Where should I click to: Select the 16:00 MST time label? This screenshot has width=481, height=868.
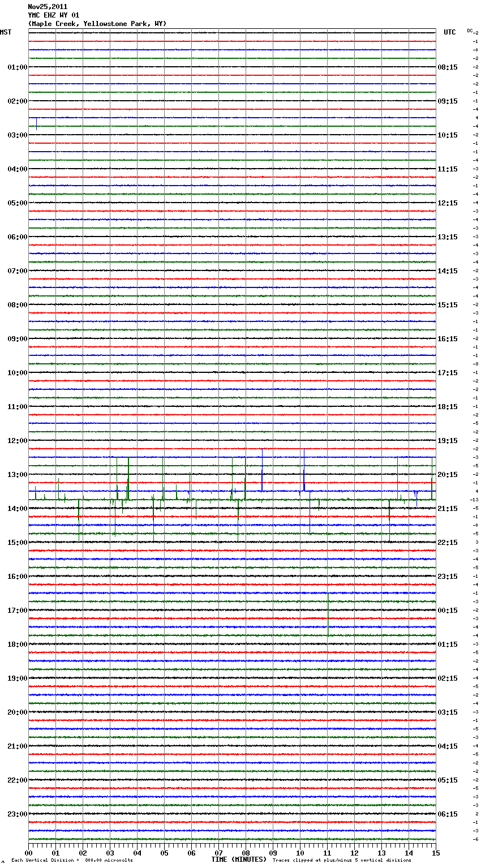click(17, 577)
